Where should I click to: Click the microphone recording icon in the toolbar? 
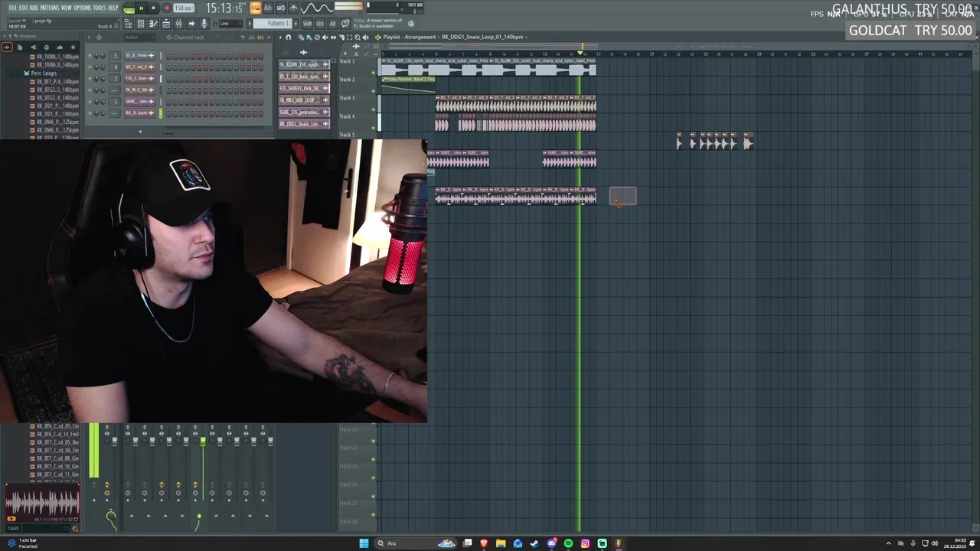(x=204, y=24)
